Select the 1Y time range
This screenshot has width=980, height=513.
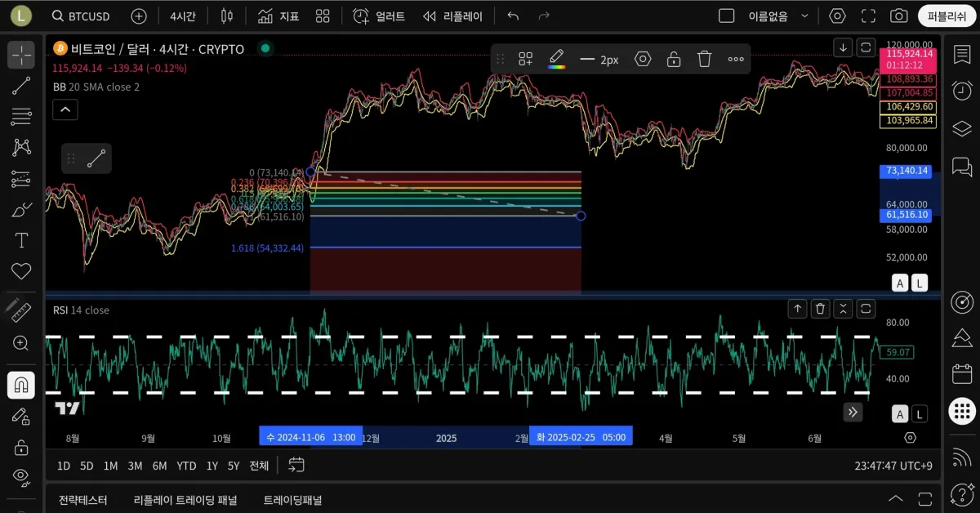[x=212, y=466]
